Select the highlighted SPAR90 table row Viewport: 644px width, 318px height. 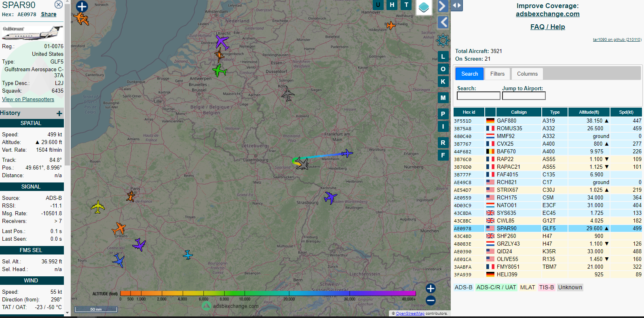548,228
